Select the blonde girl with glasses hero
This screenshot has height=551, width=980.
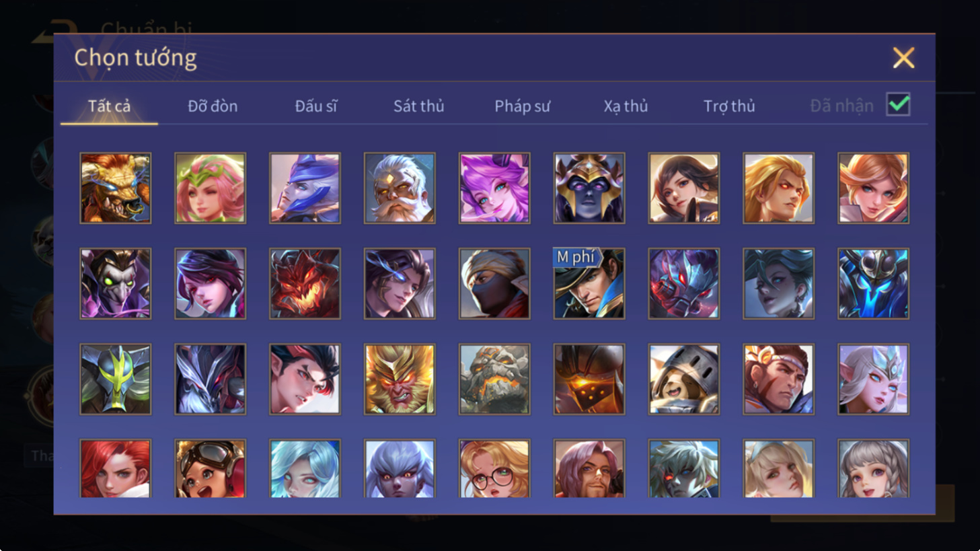494,468
